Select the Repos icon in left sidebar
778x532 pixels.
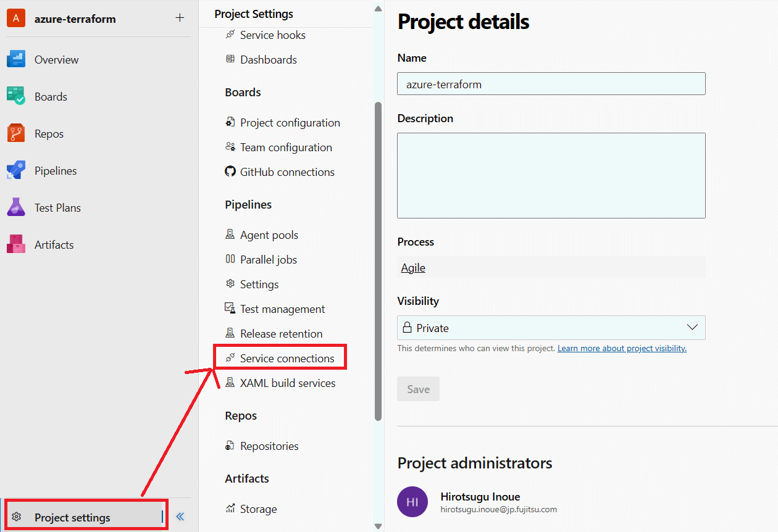pyautogui.click(x=17, y=133)
